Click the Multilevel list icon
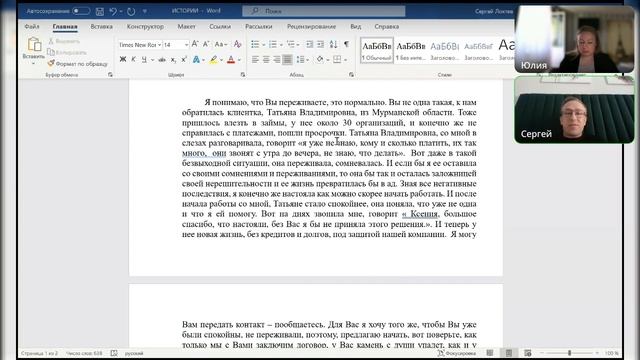This screenshot has height=360, width=640. (290, 44)
